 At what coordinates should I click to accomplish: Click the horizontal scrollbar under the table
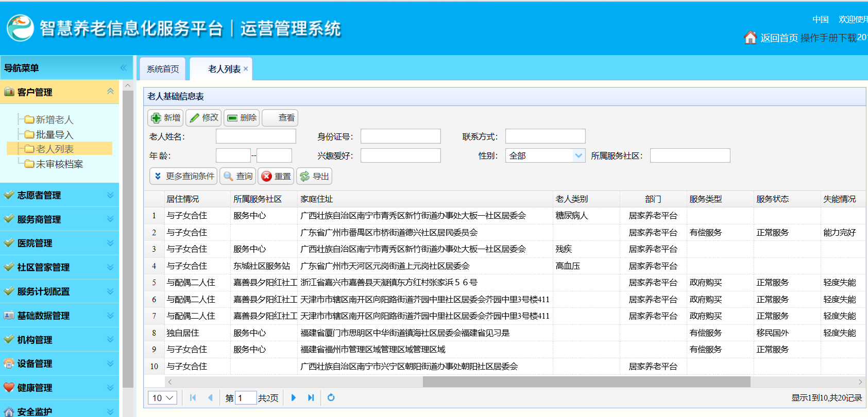tap(586, 382)
